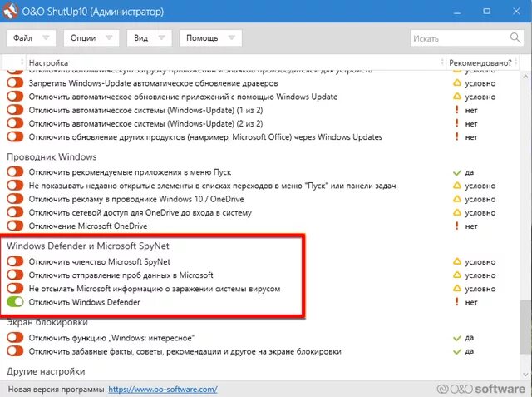Select the Другие настройки section heading
The width and height of the screenshot is (532, 397).
coord(46,371)
